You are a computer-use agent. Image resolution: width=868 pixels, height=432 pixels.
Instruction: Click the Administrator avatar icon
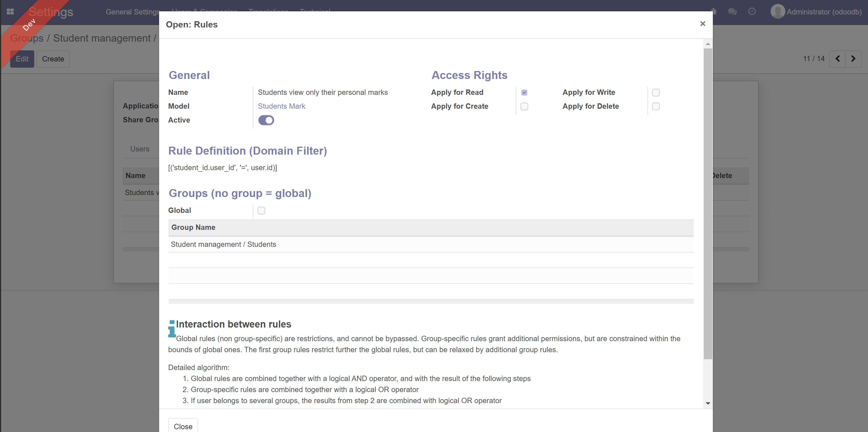(x=778, y=11)
